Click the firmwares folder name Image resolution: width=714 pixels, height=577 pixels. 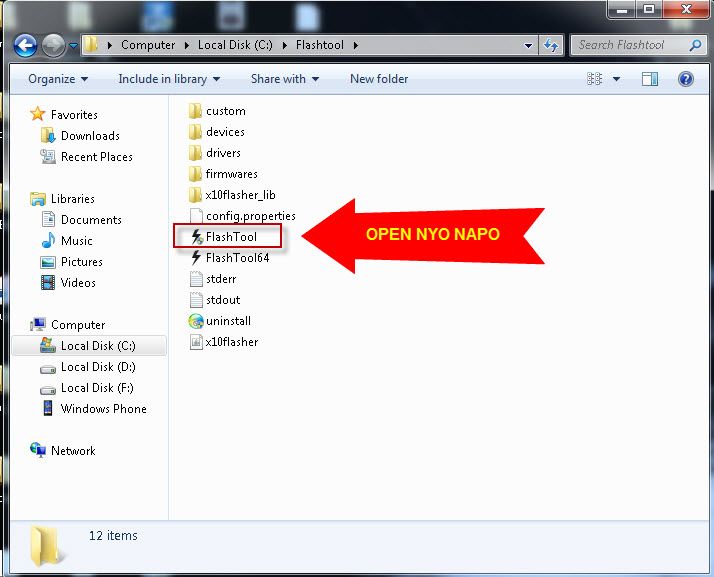pos(231,174)
